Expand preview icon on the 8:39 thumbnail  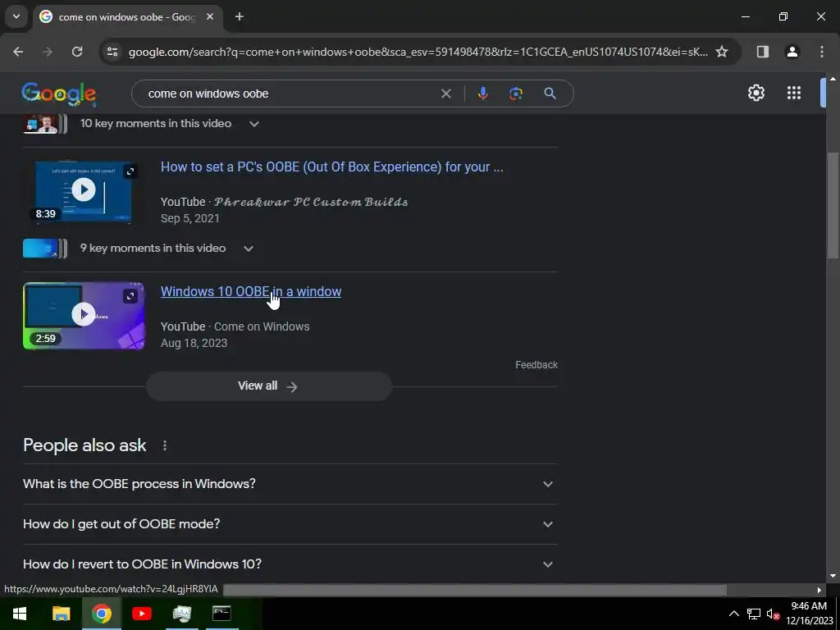click(130, 171)
